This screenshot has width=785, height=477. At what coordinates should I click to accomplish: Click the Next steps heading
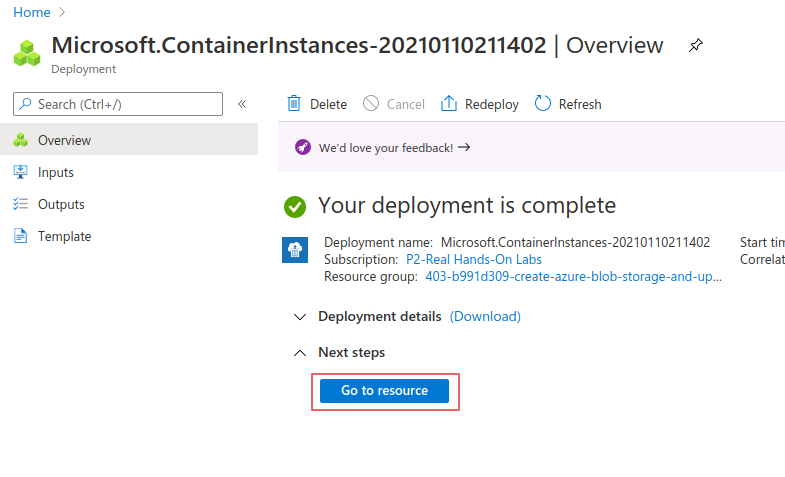(x=351, y=352)
